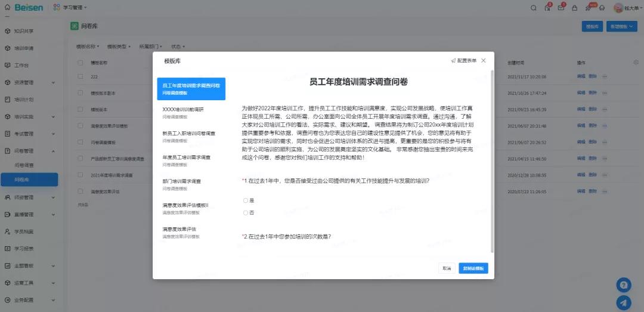644x312 pixels.
Task: Expand the 师资管理 sidebar group
Action: 53,197
